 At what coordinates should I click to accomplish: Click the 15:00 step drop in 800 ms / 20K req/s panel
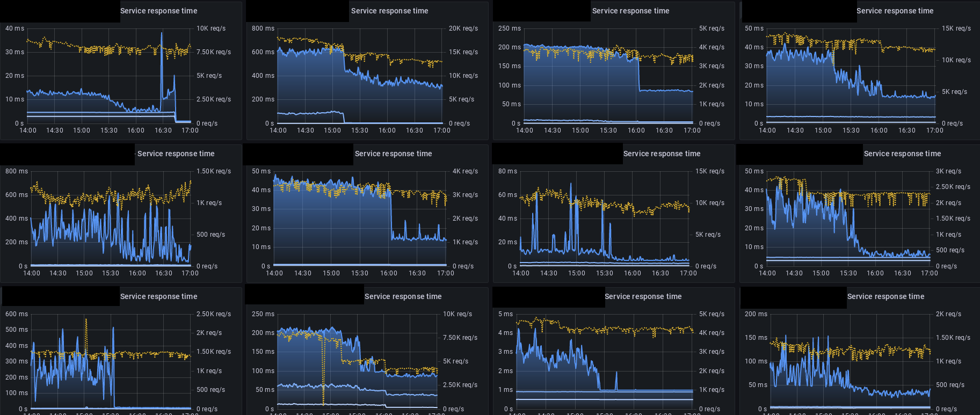pyautogui.click(x=344, y=61)
